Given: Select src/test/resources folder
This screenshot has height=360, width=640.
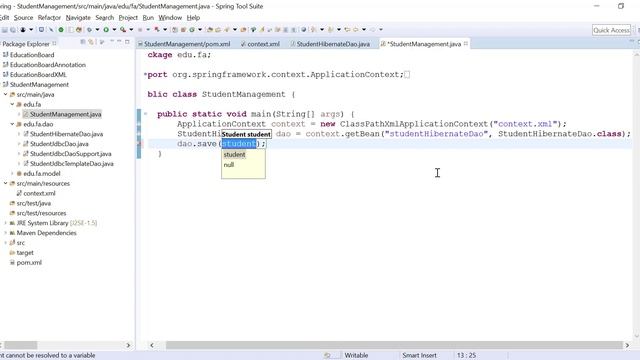Looking at the screenshot, I should pyautogui.click(x=41, y=213).
